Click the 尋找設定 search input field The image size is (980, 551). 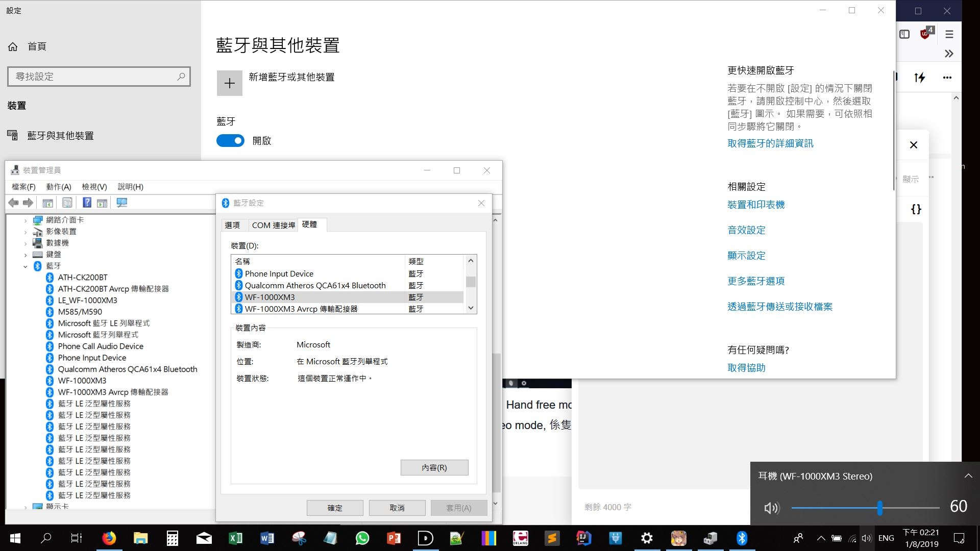(x=99, y=77)
